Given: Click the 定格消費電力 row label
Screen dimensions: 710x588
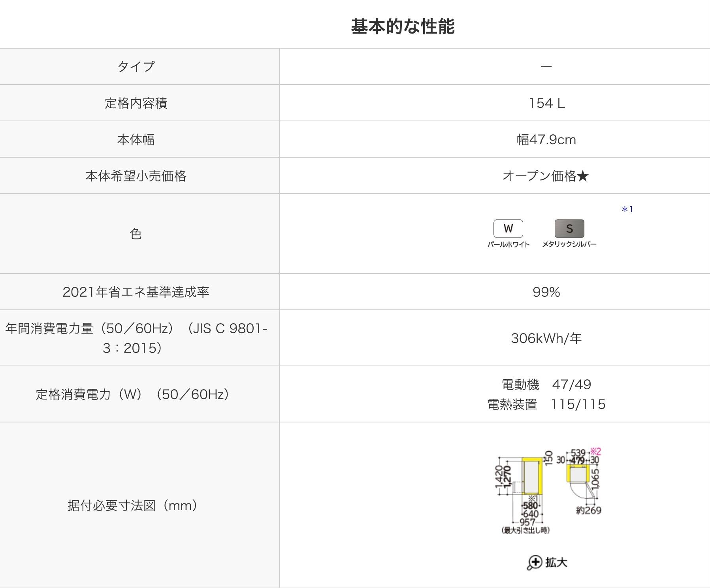Looking at the screenshot, I should 133,394.
